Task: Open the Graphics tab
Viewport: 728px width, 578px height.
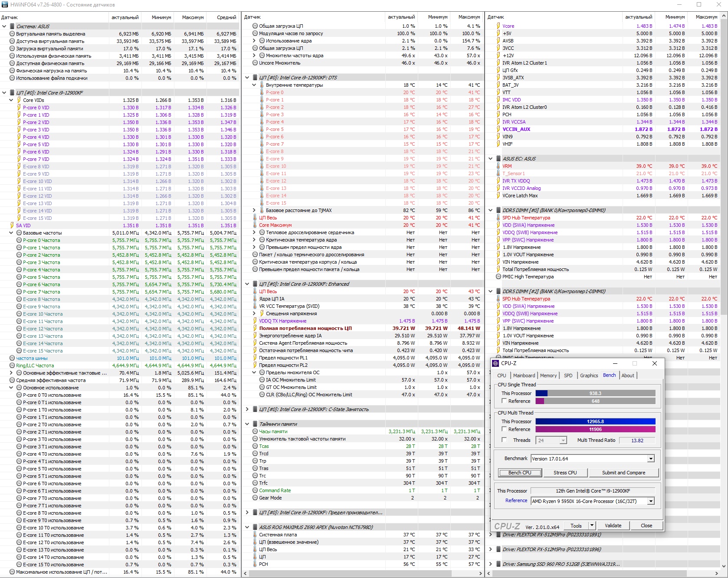Action: pyautogui.click(x=589, y=376)
